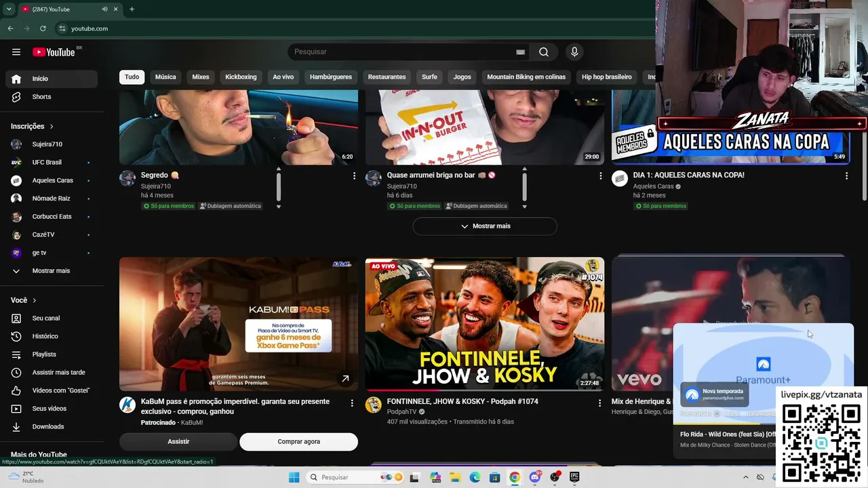Go to Início in the sidebar
The image size is (868, 488).
[52, 79]
